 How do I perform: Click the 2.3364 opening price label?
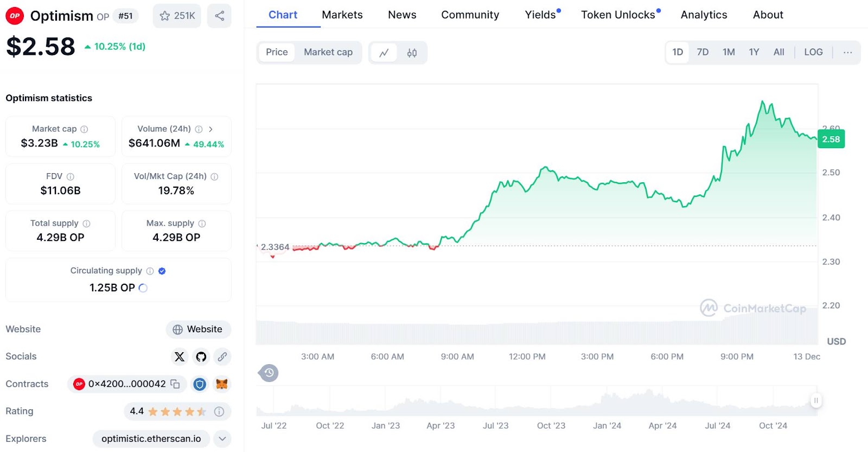tap(275, 247)
